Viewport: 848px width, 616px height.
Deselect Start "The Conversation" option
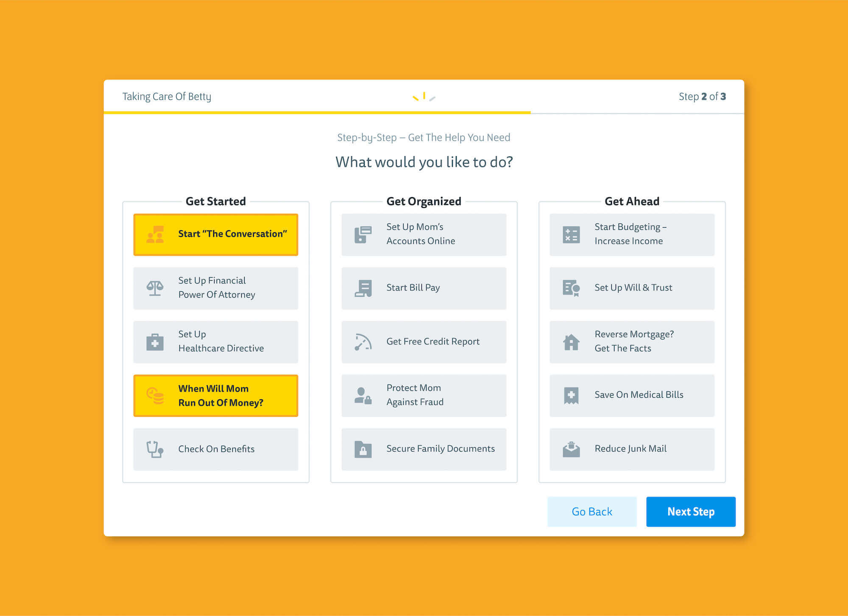point(216,234)
